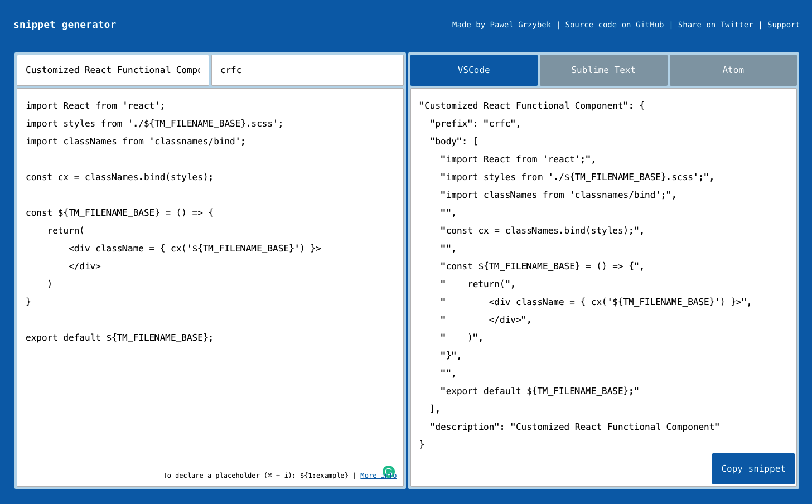Viewport: 812px width, 504px height.
Task: Click the "const cx = classNames.bind(styles);" line in the left editor
Action: click(x=119, y=177)
